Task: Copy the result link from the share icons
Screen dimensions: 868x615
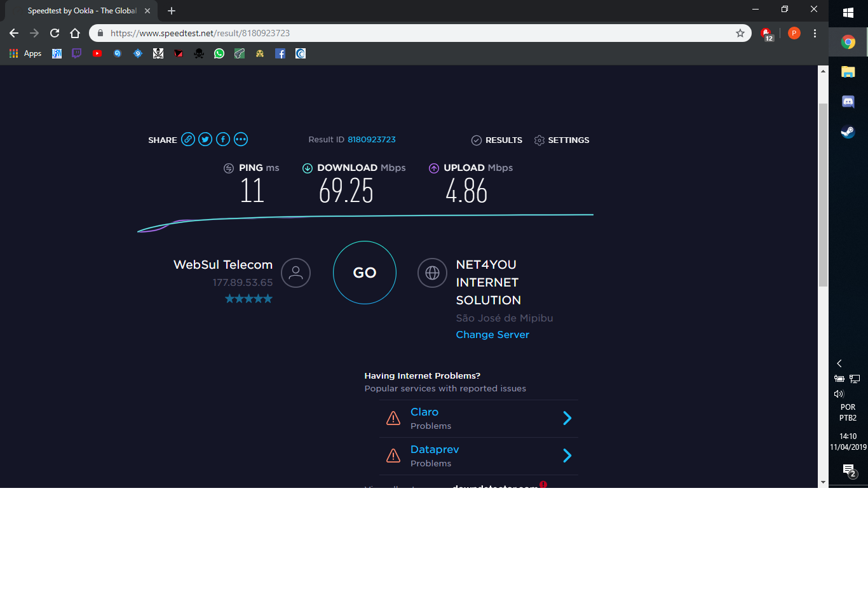Action: 188,140
